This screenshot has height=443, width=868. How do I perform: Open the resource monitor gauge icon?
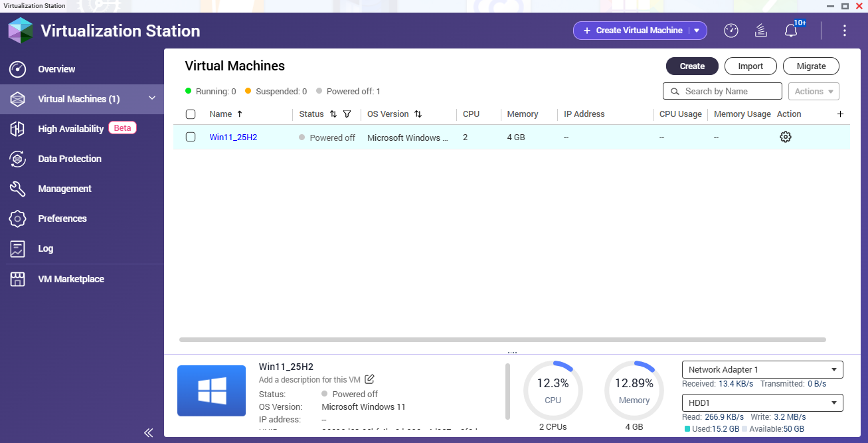pyautogui.click(x=731, y=31)
